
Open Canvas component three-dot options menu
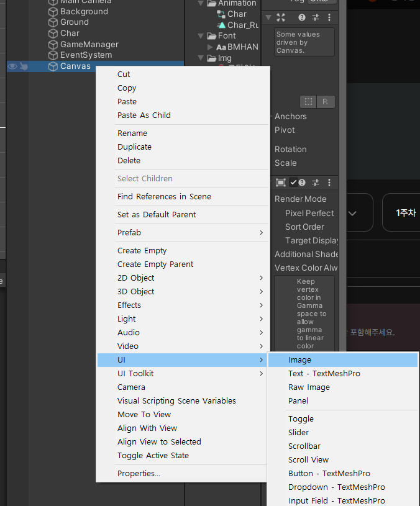329,183
